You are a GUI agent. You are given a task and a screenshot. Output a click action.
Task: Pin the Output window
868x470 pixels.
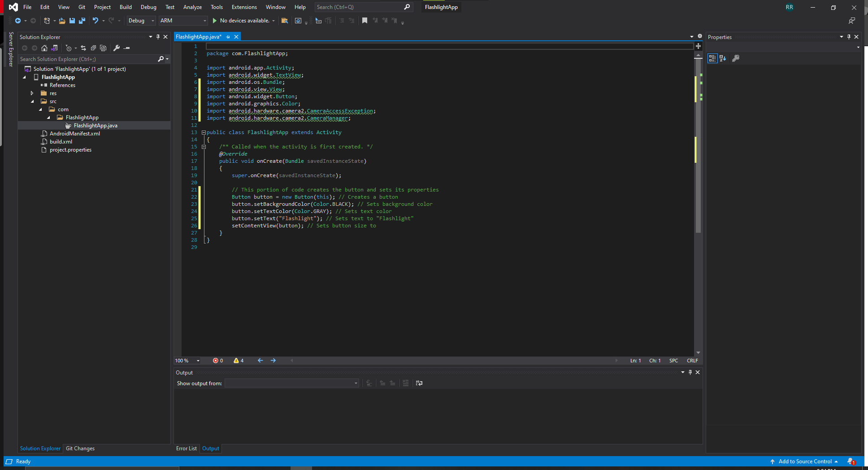(x=690, y=372)
